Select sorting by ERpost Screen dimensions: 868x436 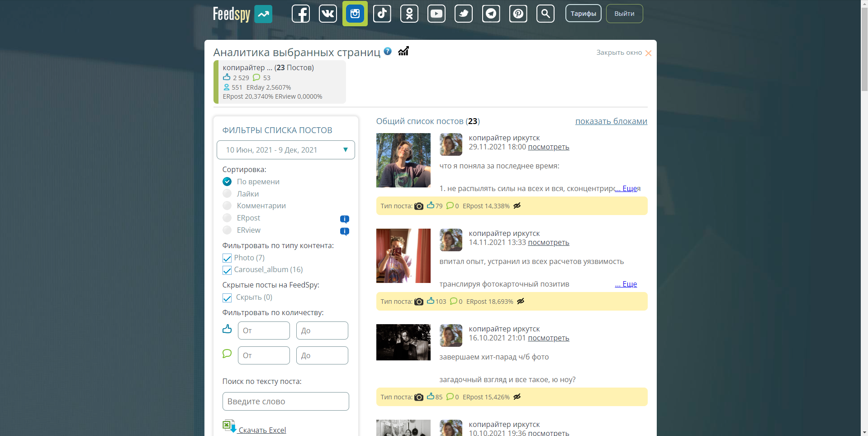pyautogui.click(x=227, y=218)
